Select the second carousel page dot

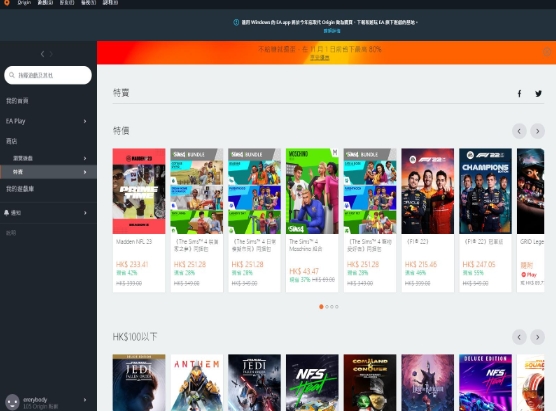pos(327,307)
